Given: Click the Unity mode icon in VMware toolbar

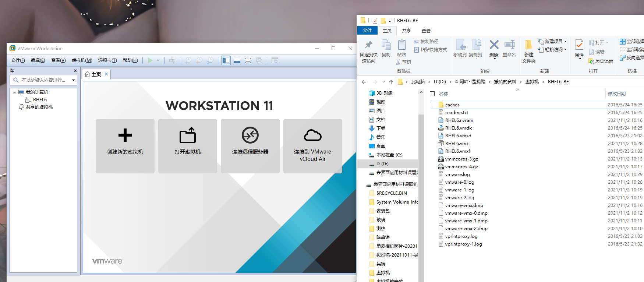Looking at the screenshot, I should pos(259,60).
